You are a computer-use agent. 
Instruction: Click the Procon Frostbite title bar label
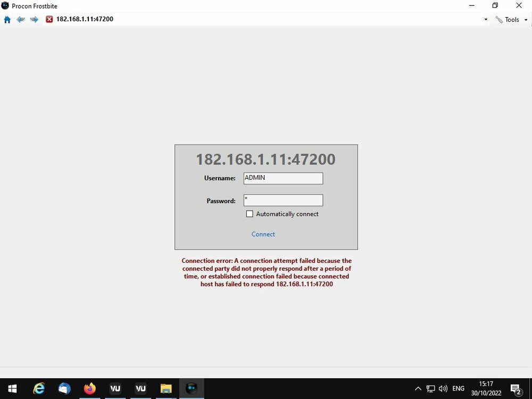pyautogui.click(x=35, y=6)
